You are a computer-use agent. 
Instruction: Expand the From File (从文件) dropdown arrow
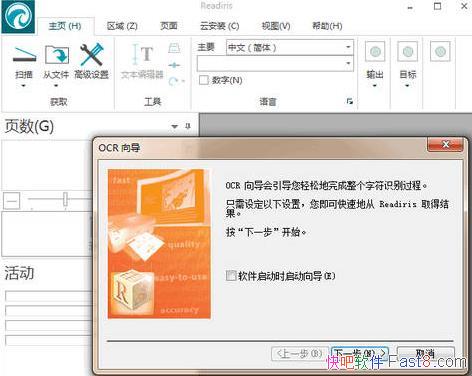coord(56,86)
